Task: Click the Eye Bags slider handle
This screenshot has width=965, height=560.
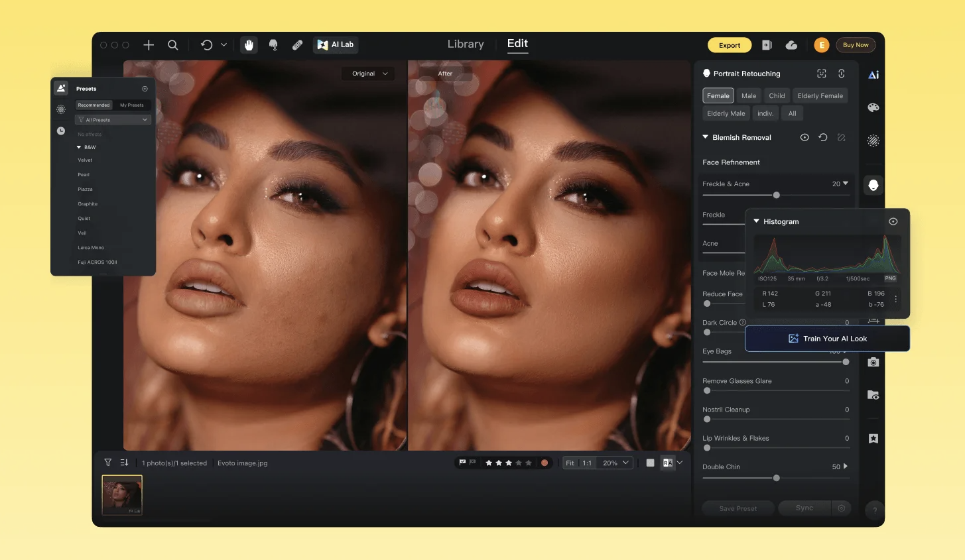Action: 846,362
